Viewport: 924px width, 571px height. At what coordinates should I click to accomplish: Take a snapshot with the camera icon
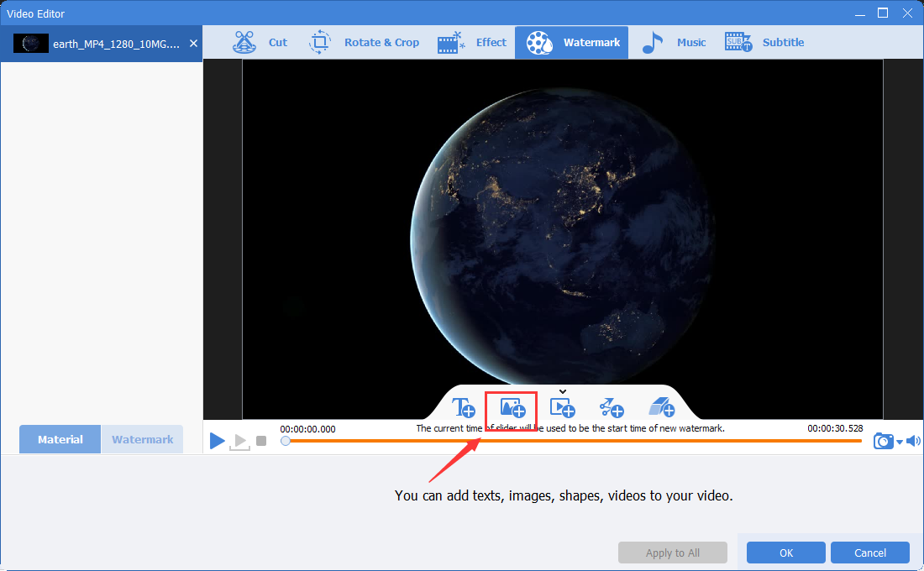point(883,441)
